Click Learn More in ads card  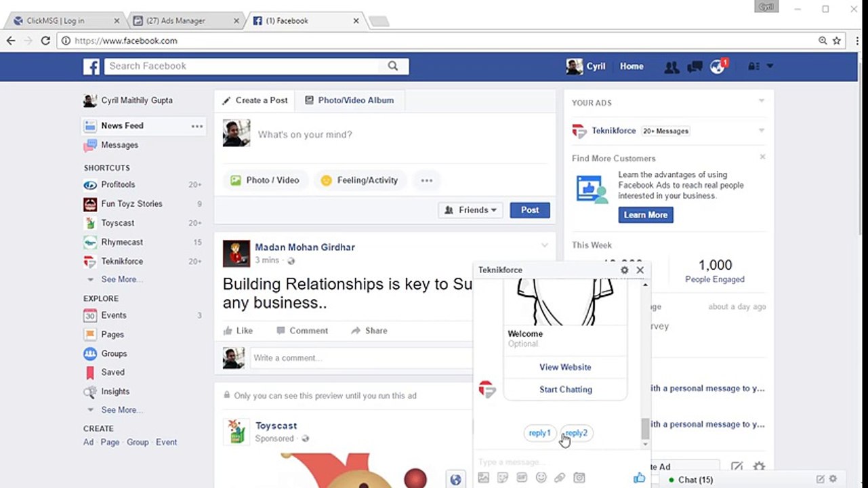point(646,215)
